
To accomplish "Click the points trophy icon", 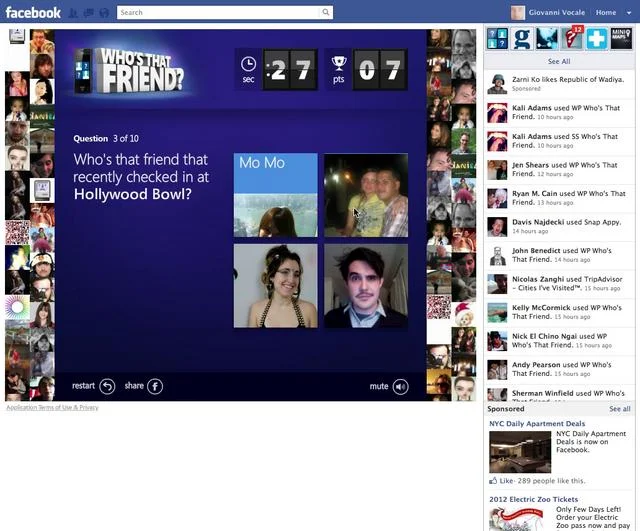I will tap(339, 63).
